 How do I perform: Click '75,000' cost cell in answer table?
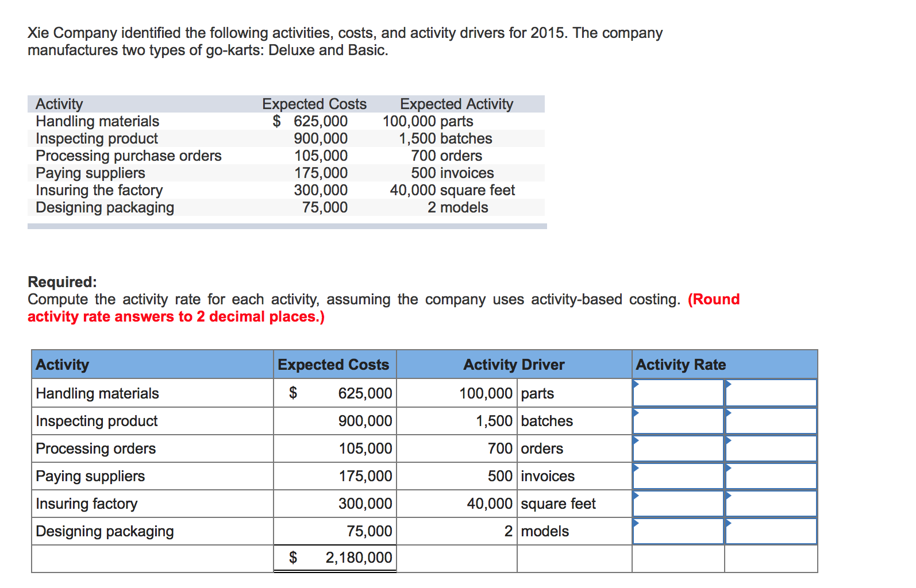point(335,531)
